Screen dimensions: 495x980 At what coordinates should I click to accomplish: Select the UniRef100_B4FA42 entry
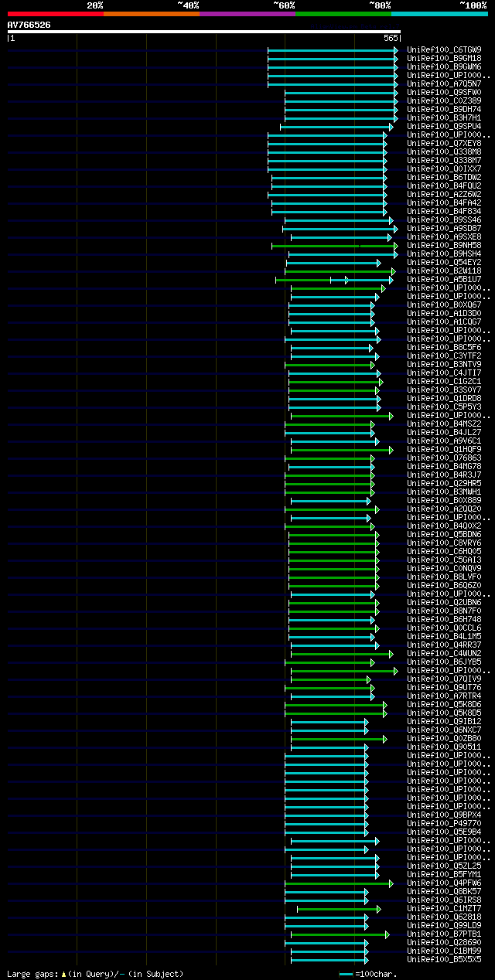click(x=444, y=202)
